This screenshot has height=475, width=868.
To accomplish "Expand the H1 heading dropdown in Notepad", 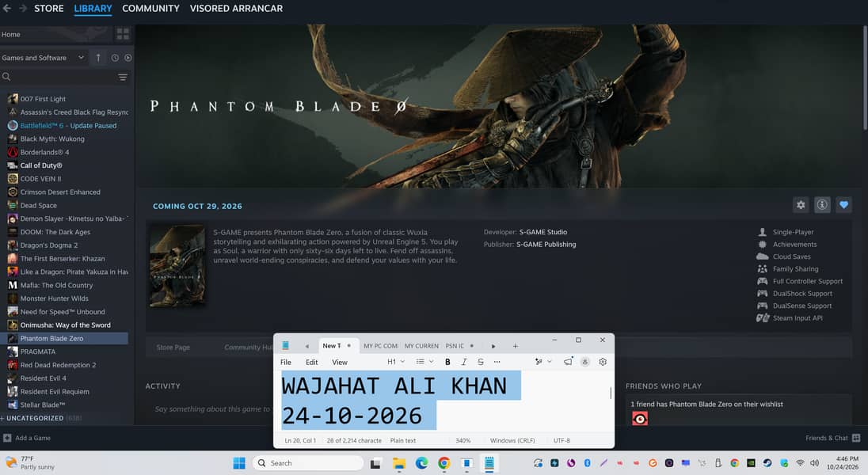I will pyautogui.click(x=396, y=362).
